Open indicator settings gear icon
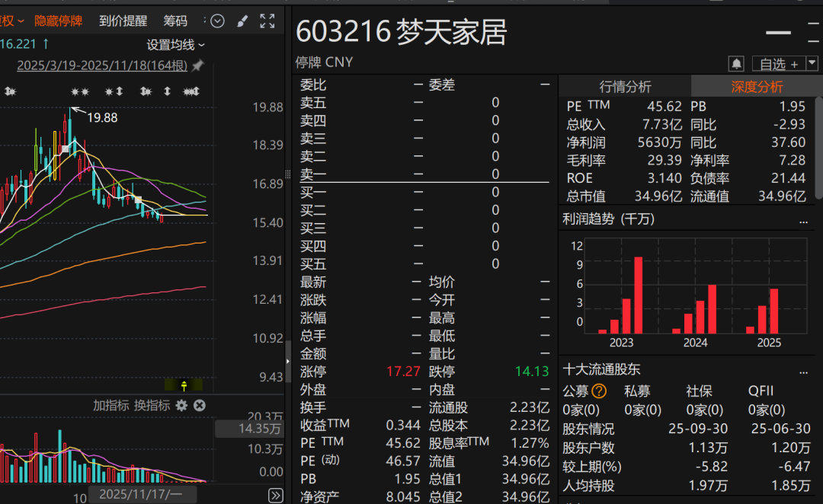The height and width of the screenshot is (504, 823). coord(181,405)
